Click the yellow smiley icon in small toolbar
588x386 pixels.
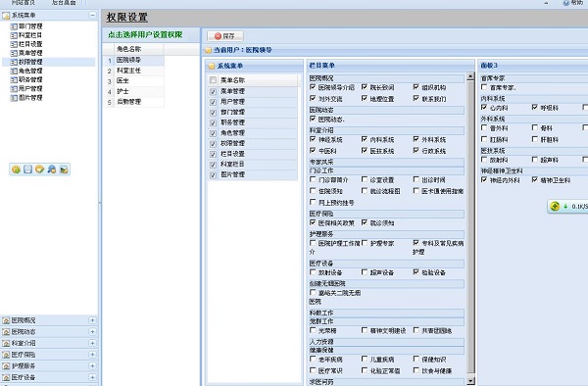[x=16, y=169]
